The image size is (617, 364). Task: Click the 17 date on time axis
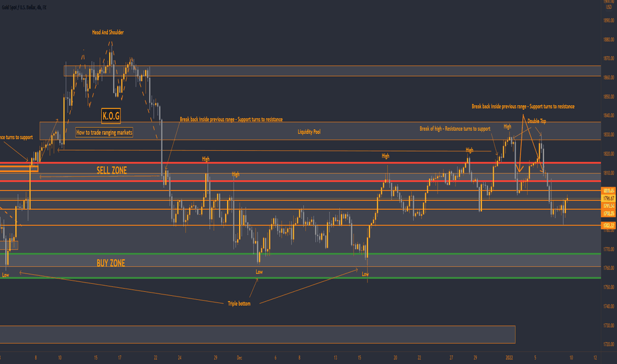[120, 357]
